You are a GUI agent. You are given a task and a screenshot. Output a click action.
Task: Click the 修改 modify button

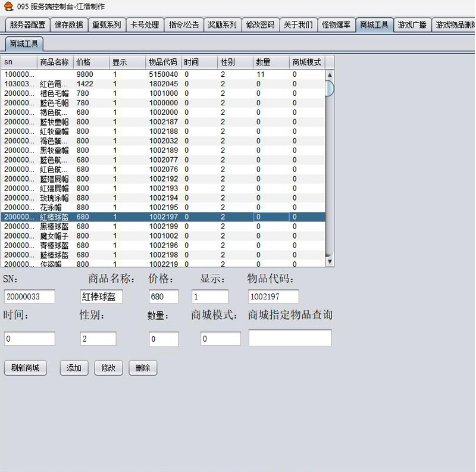(x=108, y=368)
